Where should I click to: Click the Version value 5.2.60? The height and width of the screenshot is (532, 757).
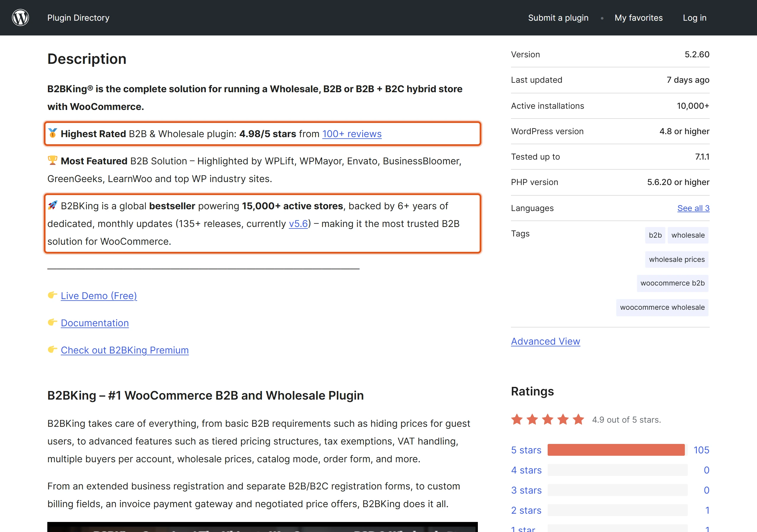[x=697, y=54]
